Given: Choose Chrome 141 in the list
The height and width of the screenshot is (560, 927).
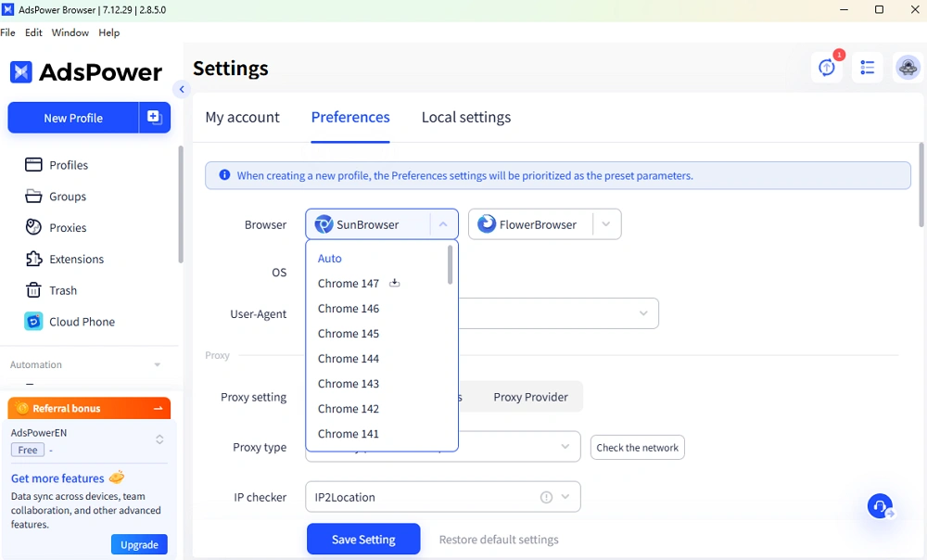Looking at the screenshot, I should pyautogui.click(x=348, y=434).
